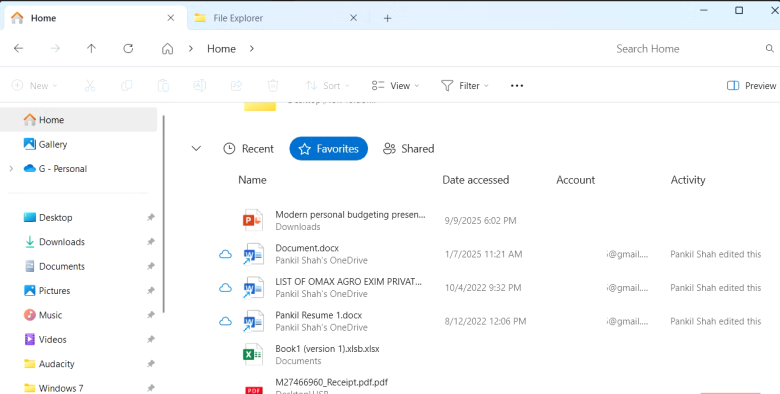Collapse the Recent/Favorites section chevron
780x394 pixels.
(196, 148)
